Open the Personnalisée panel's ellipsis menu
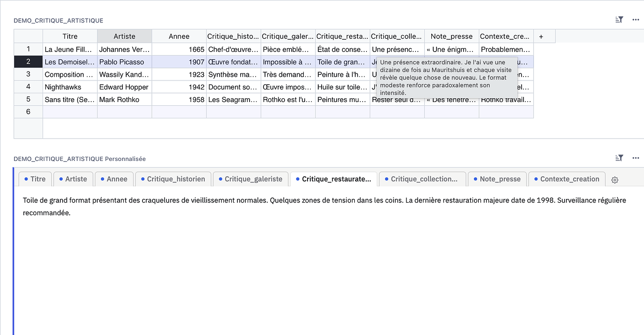 pos(635,159)
